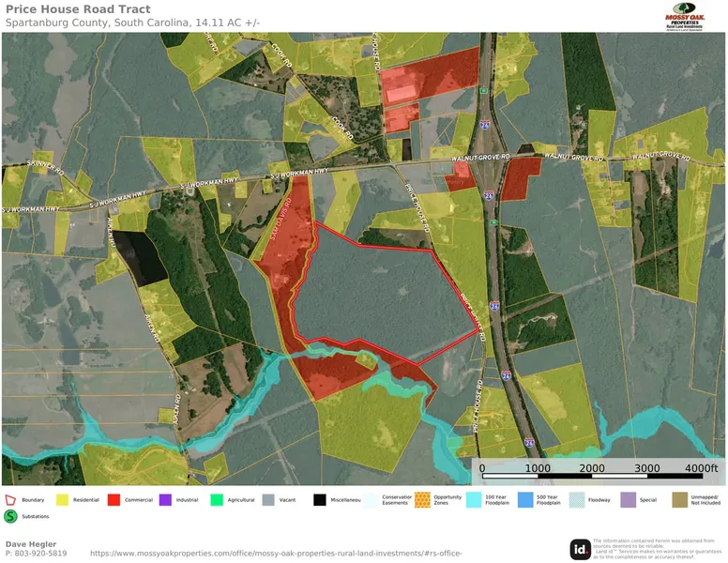Click the black Miscellaneous legend swatch

pos(320,500)
